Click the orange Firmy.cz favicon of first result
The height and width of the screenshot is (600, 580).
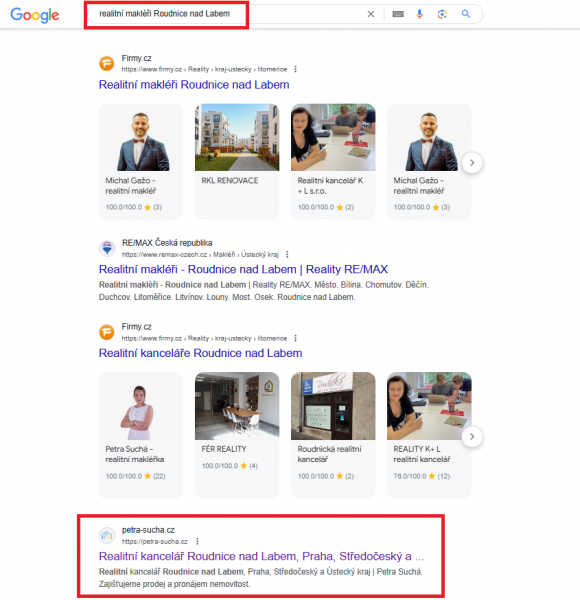pos(107,63)
